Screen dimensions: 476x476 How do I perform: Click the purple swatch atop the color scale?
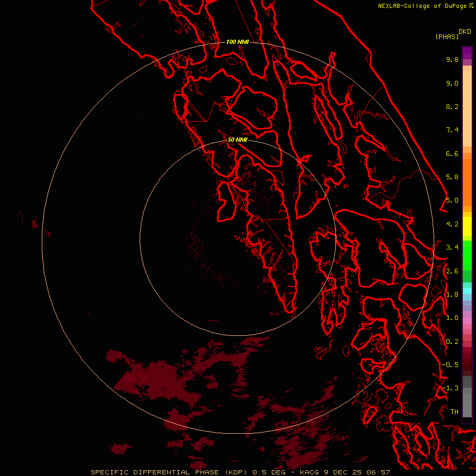(x=467, y=53)
